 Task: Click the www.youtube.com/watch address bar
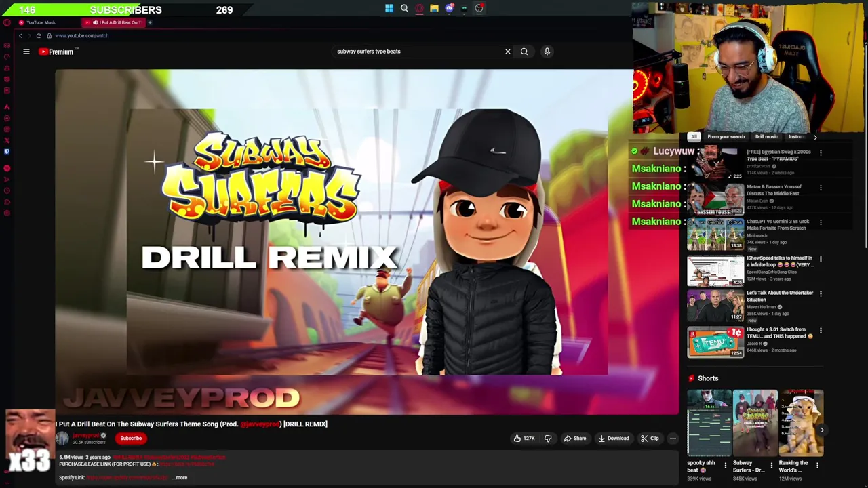(x=81, y=35)
